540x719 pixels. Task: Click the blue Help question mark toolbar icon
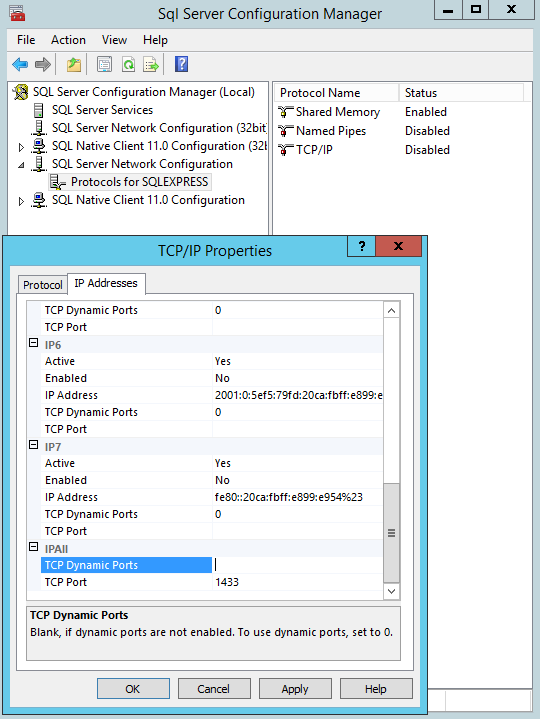tap(182, 64)
